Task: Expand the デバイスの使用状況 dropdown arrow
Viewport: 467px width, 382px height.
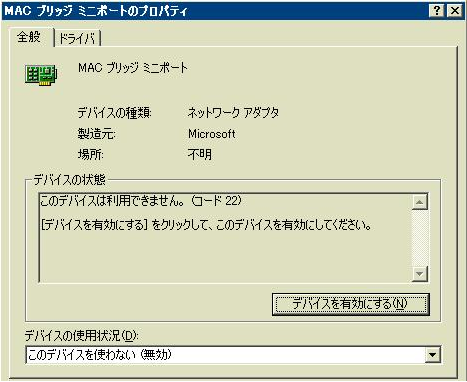Action: 432,355
